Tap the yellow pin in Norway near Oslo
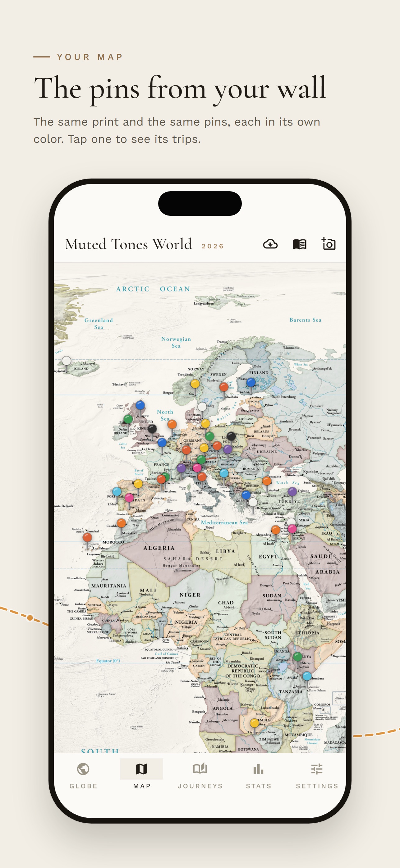This screenshot has height=868, width=400. (x=195, y=384)
